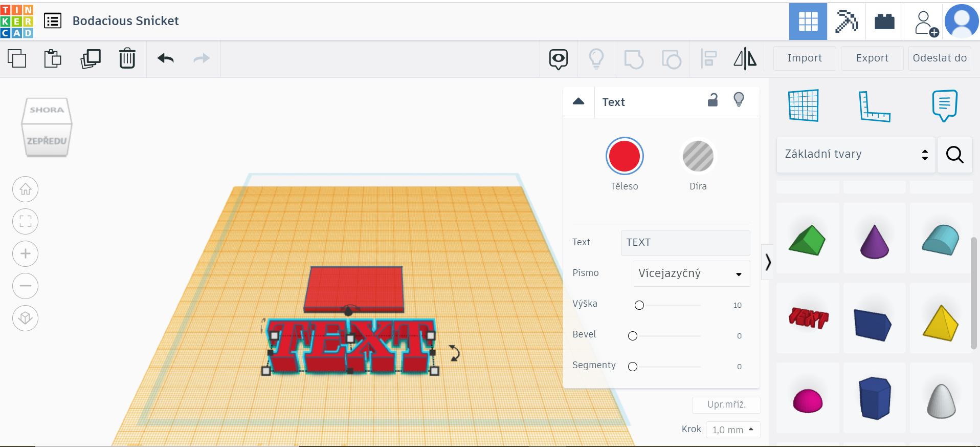Viewport: 980px width, 447px height.
Task: Select the yellow pyramid shape
Action: [941, 323]
